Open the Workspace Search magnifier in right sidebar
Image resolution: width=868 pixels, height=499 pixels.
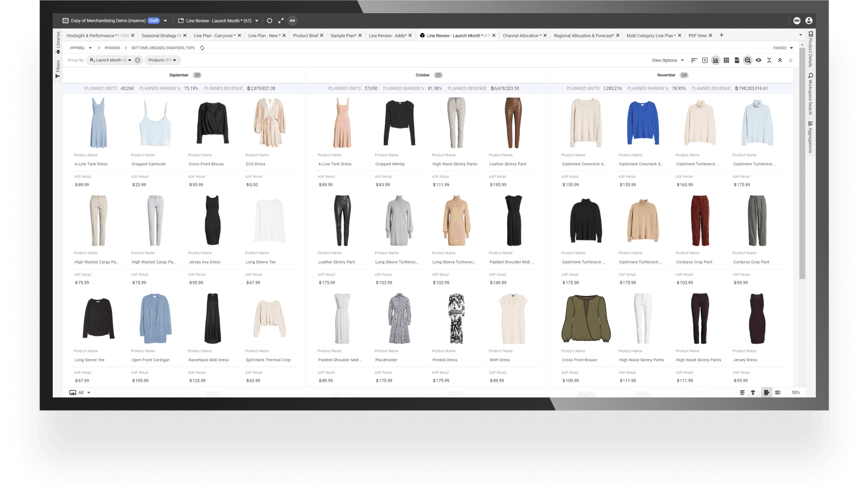[x=810, y=75]
